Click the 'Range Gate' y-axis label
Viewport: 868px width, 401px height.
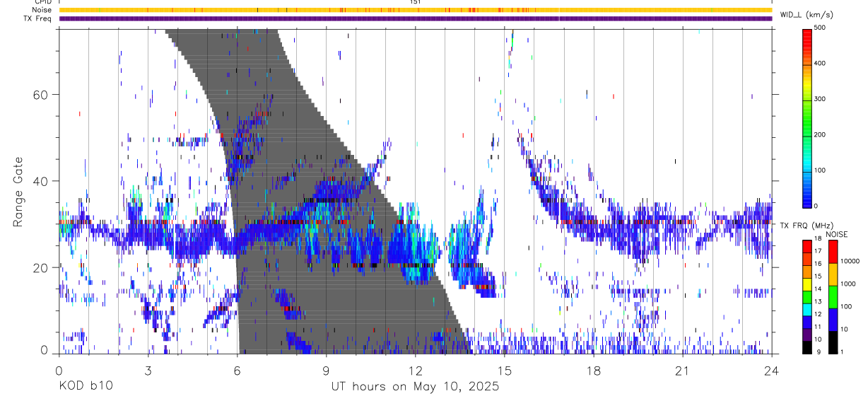tap(18, 192)
